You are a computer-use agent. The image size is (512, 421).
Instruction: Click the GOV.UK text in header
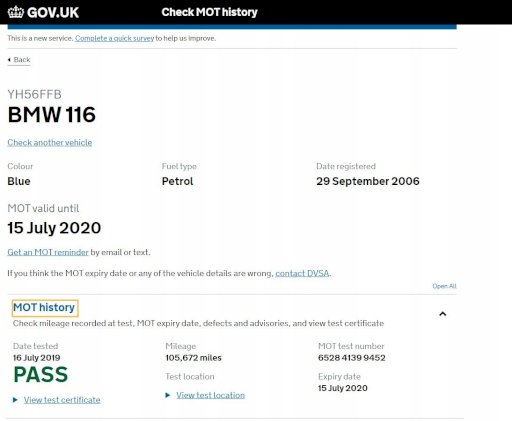coord(53,13)
